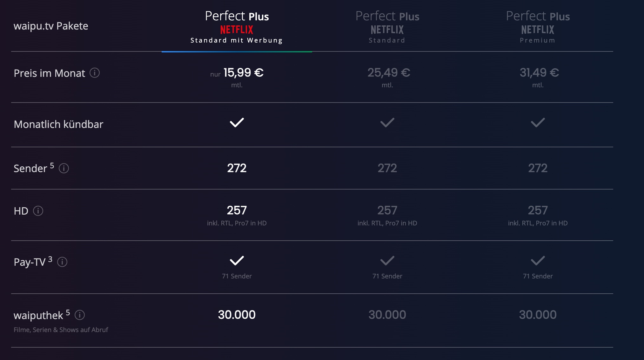
Task: Switch to Perfect Plus Netflix Standard package
Action: coord(387,27)
